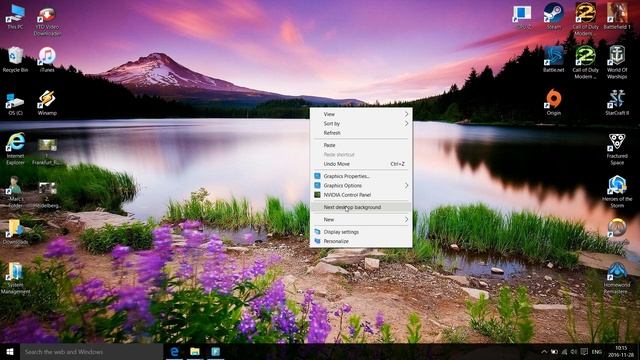Image resolution: width=640 pixels, height=360 pixels.
Task: Open Microsoft Edge from the taskbar
Action: point(174,352)
